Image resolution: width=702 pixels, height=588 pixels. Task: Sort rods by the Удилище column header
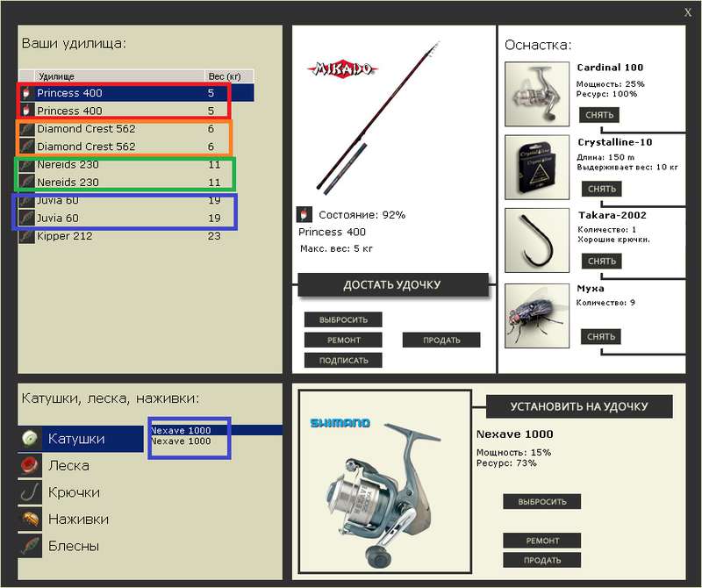point(119,76)
